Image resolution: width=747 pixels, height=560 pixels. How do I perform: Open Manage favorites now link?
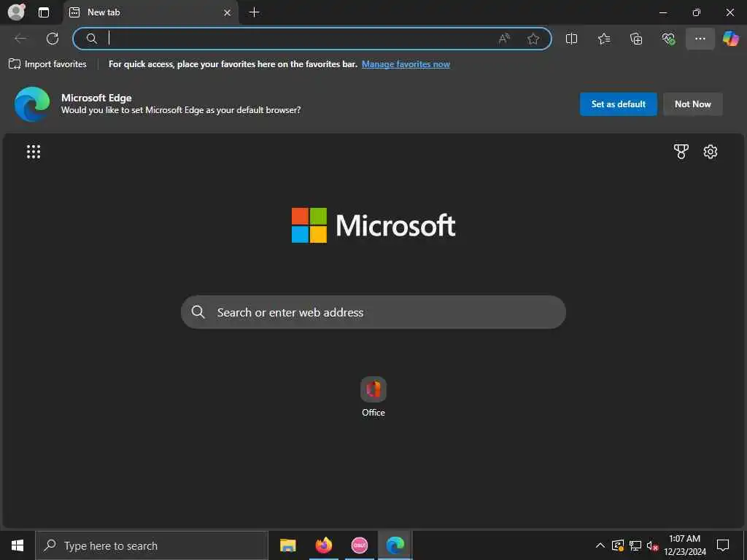[x=406, y=64]
